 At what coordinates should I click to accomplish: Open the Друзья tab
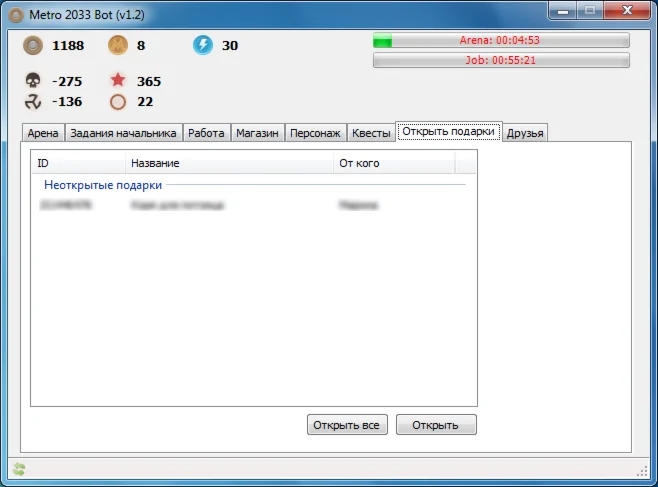525,133
